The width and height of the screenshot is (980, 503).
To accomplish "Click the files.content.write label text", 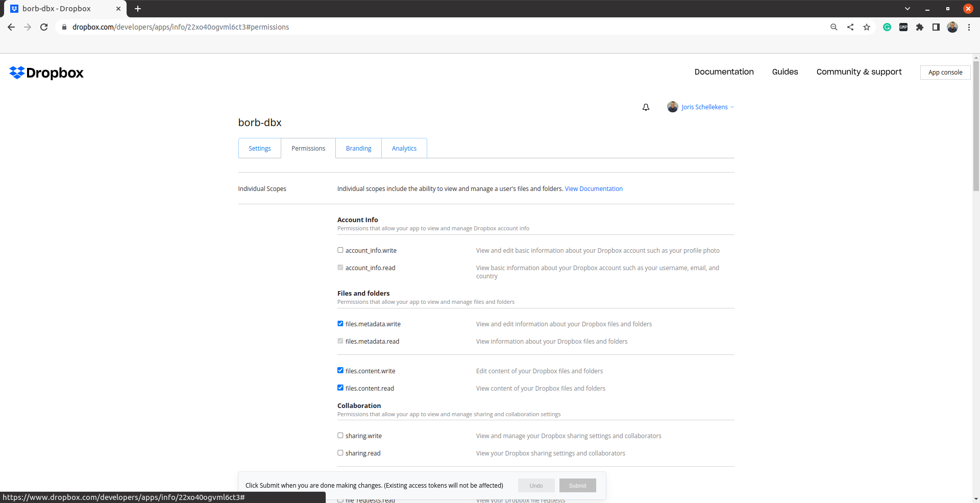I will point(371,371).
